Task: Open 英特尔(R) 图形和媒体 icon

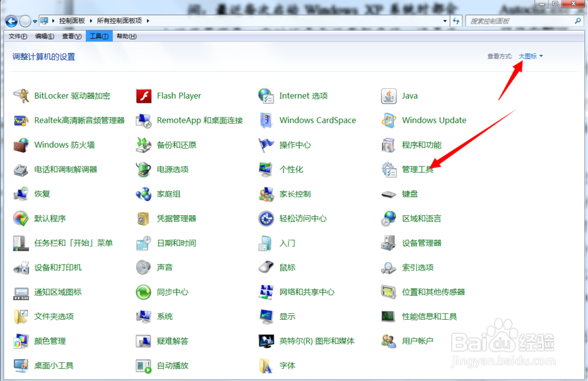Action: click(x=266, y=341)
